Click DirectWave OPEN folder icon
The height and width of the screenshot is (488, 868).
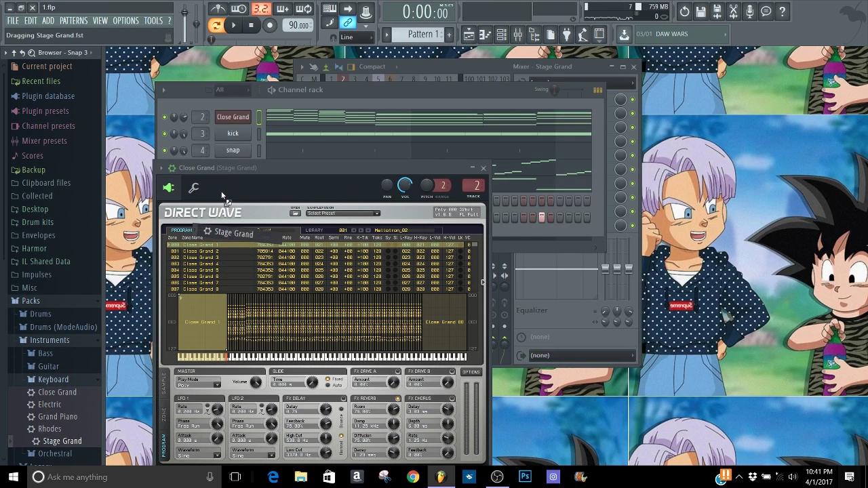point(295,213)
